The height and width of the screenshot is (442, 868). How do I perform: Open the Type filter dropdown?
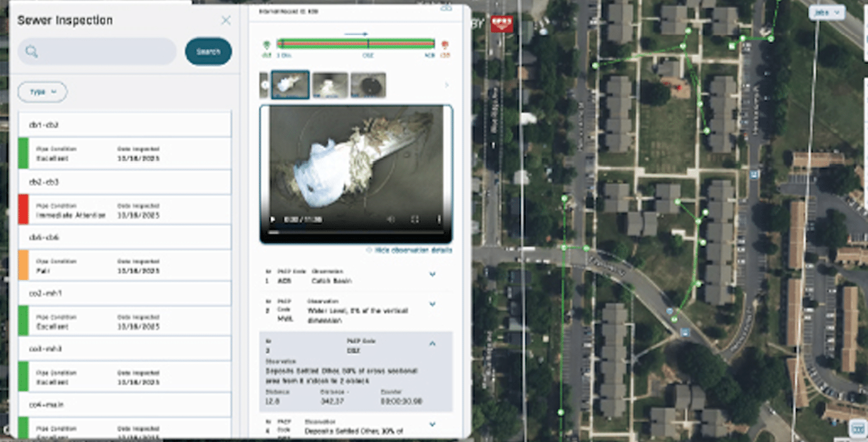click(42, 92)
